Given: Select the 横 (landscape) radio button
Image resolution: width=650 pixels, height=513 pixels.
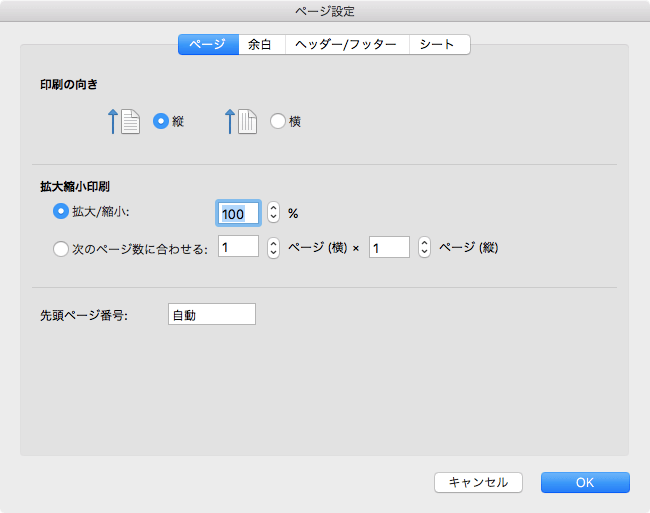Looking at the screenshot, I should (x=277, y=122).
